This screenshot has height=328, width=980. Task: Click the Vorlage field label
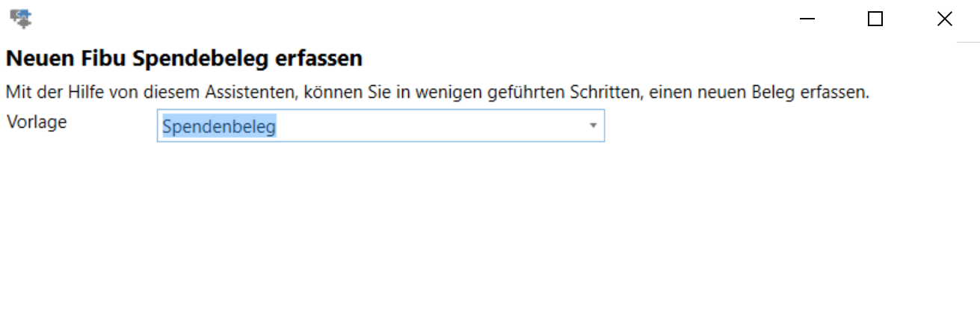pyautogui.click(x=37, y=122)
